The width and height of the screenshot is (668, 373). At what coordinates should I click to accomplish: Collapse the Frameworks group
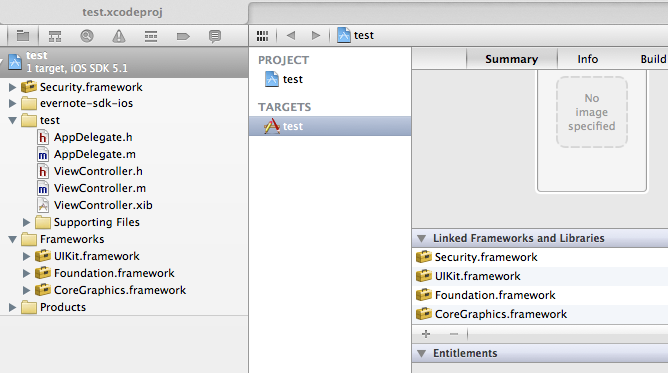12,240
